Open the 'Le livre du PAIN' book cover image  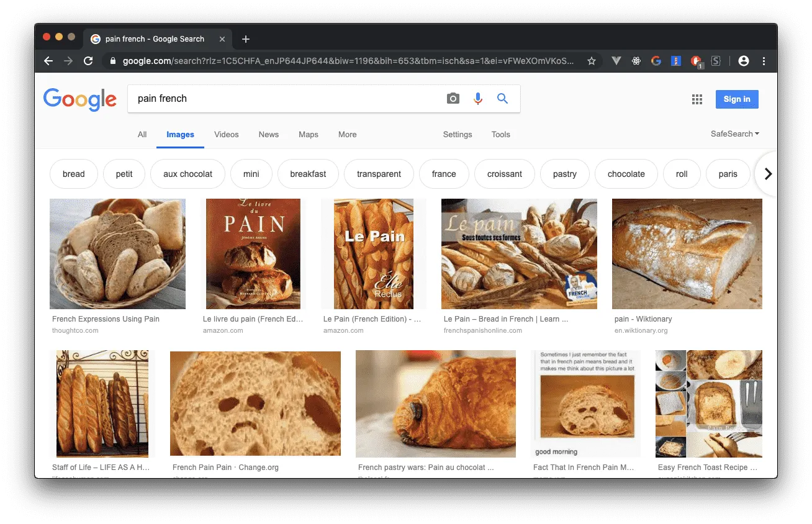[x=253, y=254]
